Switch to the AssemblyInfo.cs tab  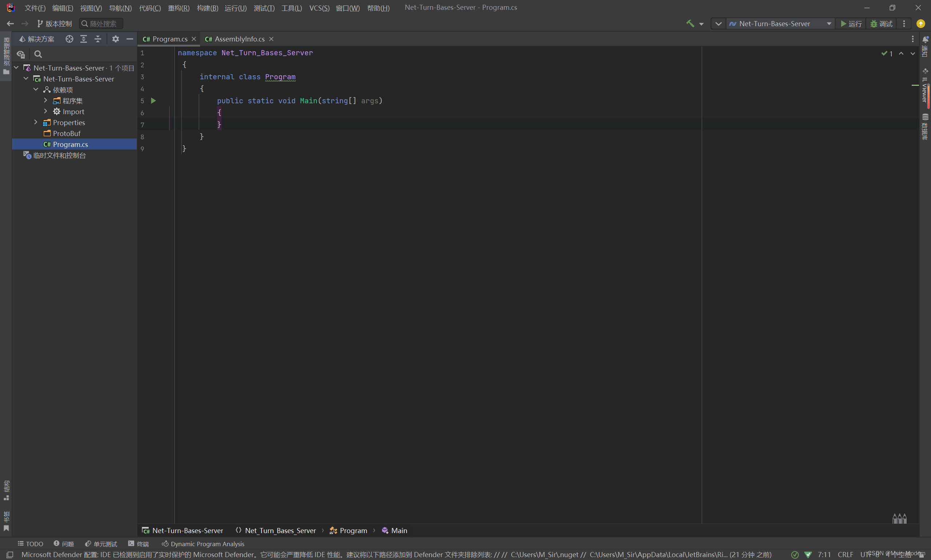tap(239, 39)
